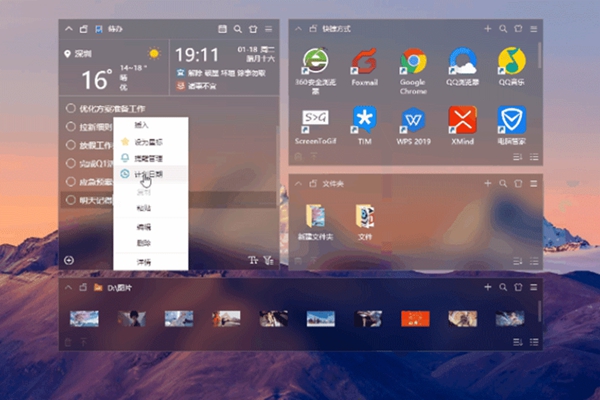Launch the WPS 2019 shortcut
This screenshot has width=600, height=400.
coord(413,120)
